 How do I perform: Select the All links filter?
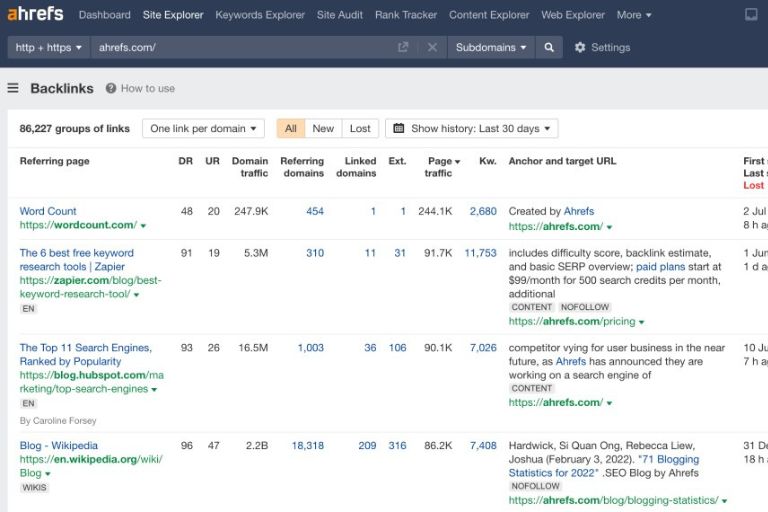click(x=291, y=128)
